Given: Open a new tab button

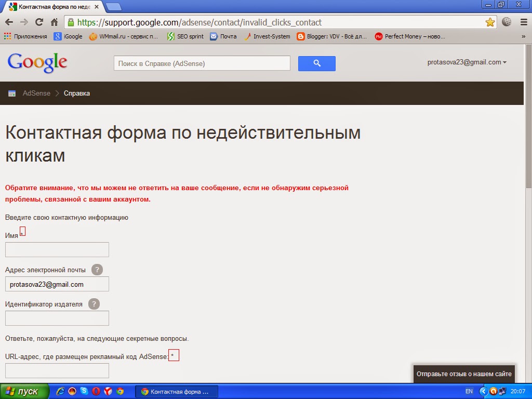Looking at the screenshot, I should point(113,6).
